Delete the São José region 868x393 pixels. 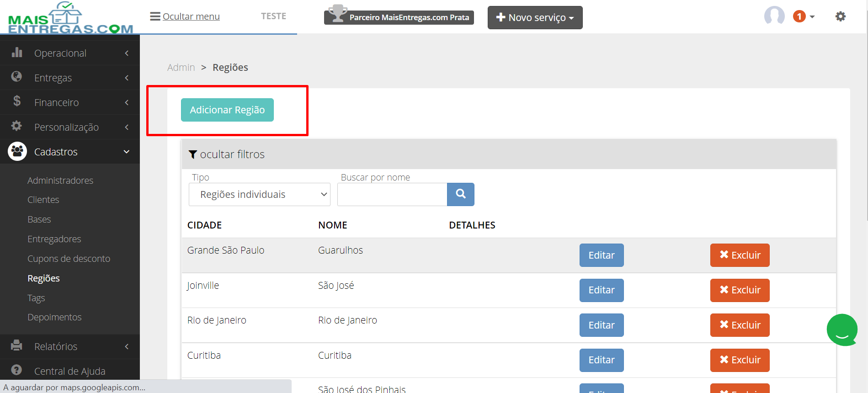point(740,290)
